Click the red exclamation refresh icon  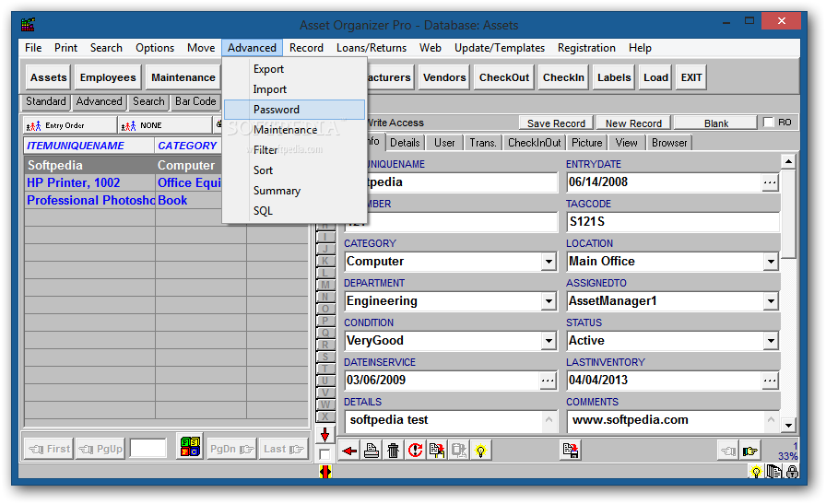coord(415,451)
